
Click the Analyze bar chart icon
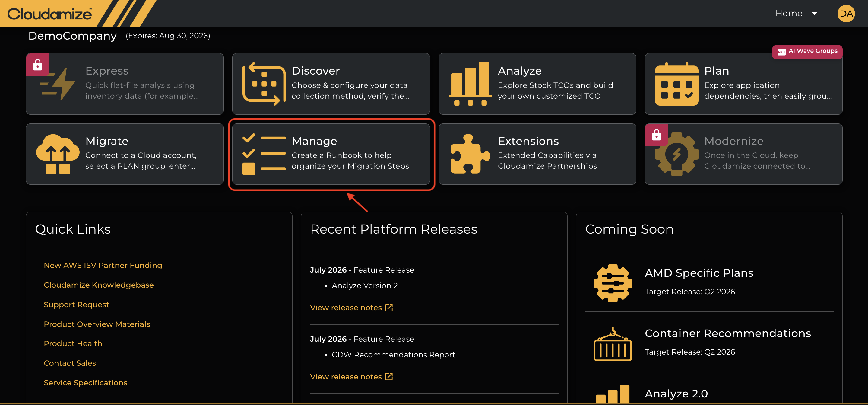(470, 84)
